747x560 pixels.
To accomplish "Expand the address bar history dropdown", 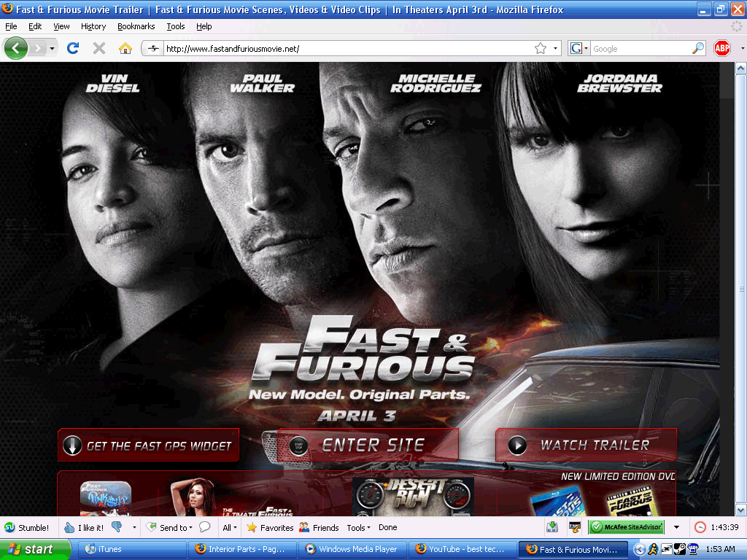I will tap(555, 49).
